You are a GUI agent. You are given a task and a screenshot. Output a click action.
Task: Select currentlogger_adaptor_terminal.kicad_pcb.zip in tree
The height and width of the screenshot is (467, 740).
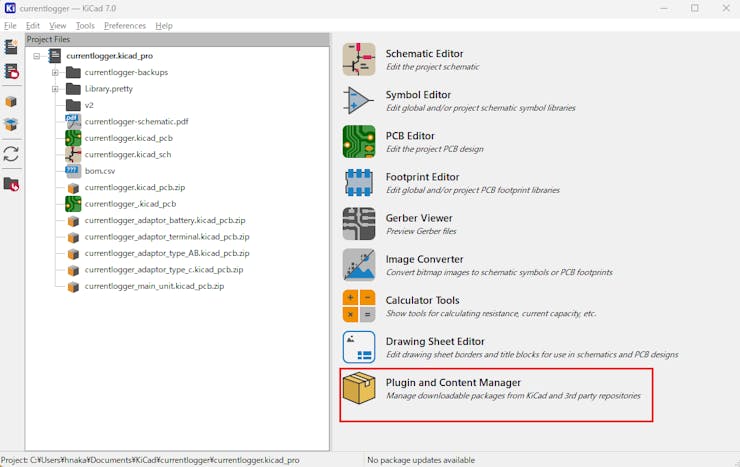tap(167, 237)
